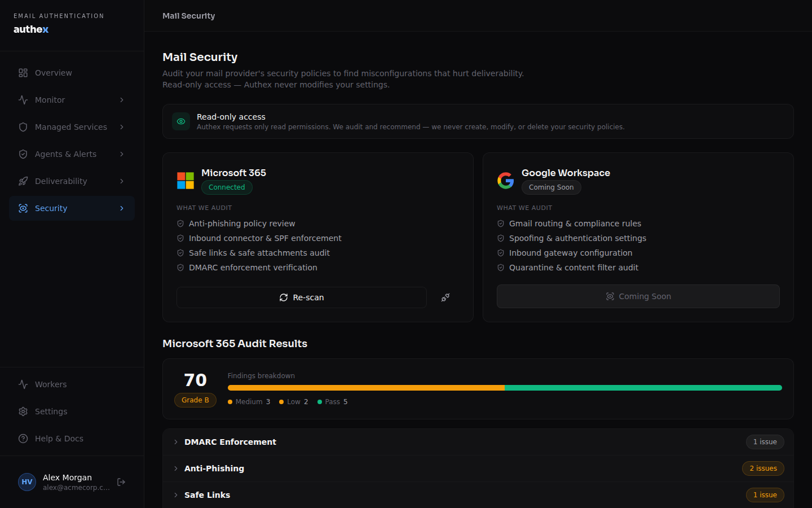
Task: Open Overview in the sidebar
Action: [72, 73]
